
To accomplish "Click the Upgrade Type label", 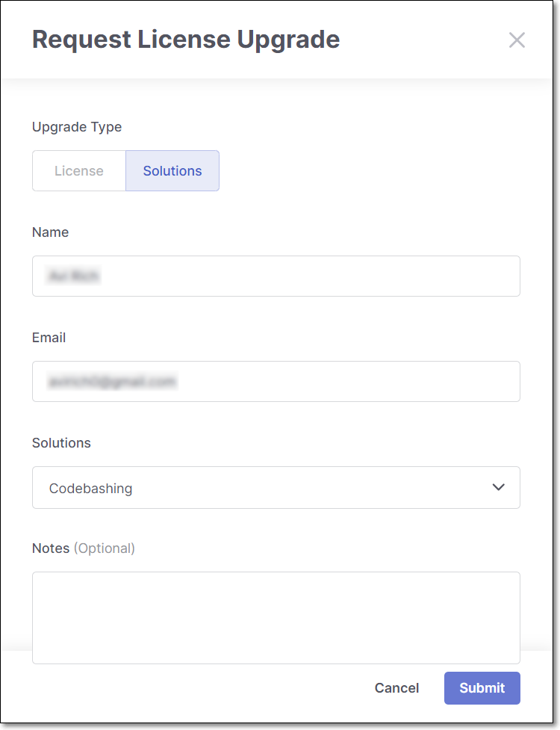I will pos(77,127).
